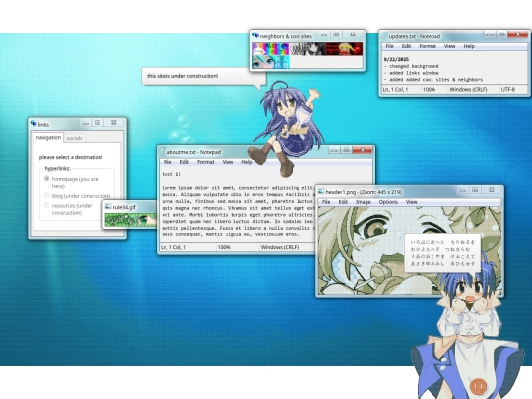
Task: Click the neighbors & cool sites title icon
Action: (x=255, y=35)
